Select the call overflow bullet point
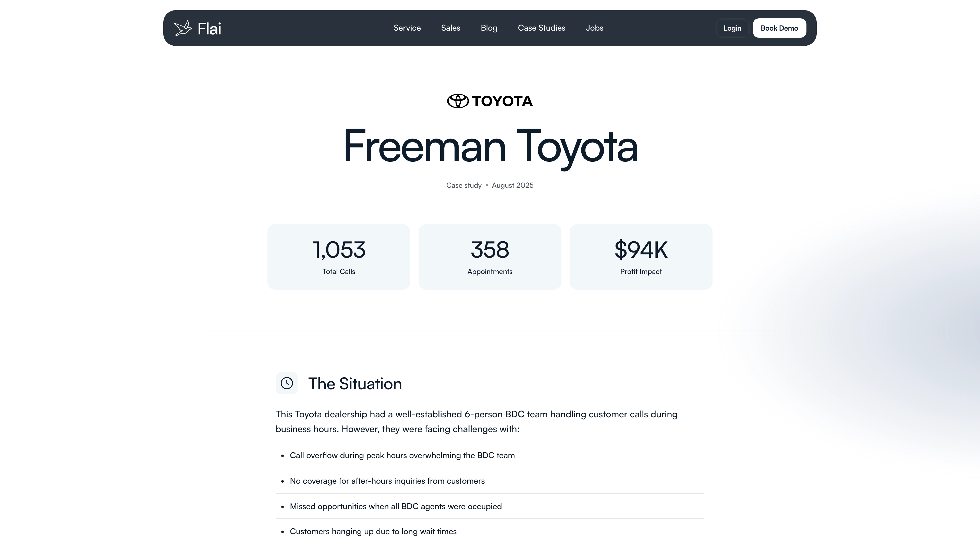Screen dimensions: 980x551 pos(402,455)
